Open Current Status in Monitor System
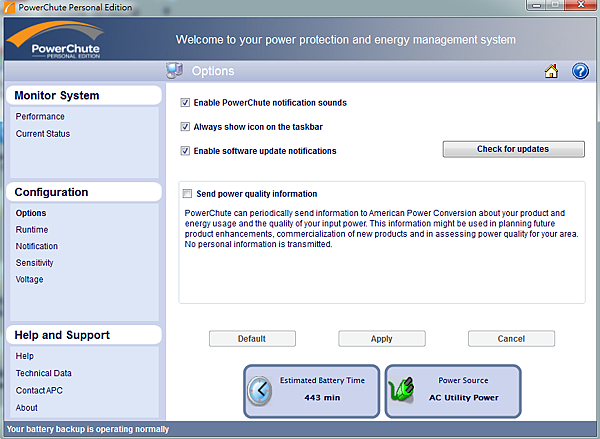600x439 pixels. [x=43, y=134]
